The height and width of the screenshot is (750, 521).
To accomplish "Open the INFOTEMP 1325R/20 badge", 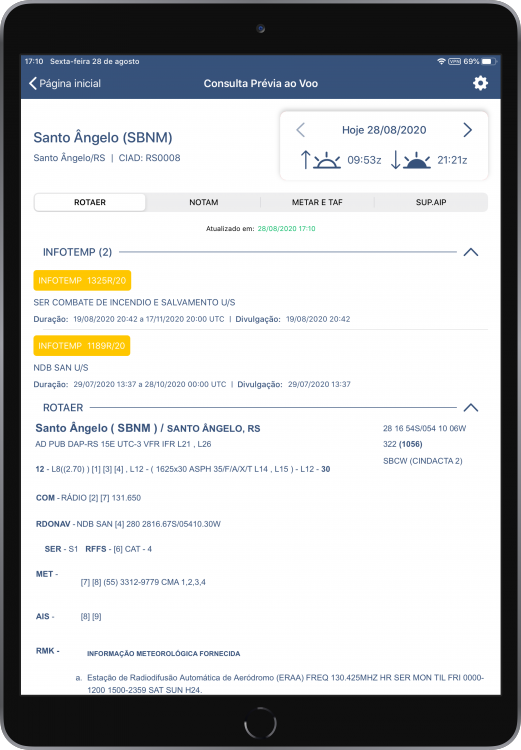I will coord(82,280).
